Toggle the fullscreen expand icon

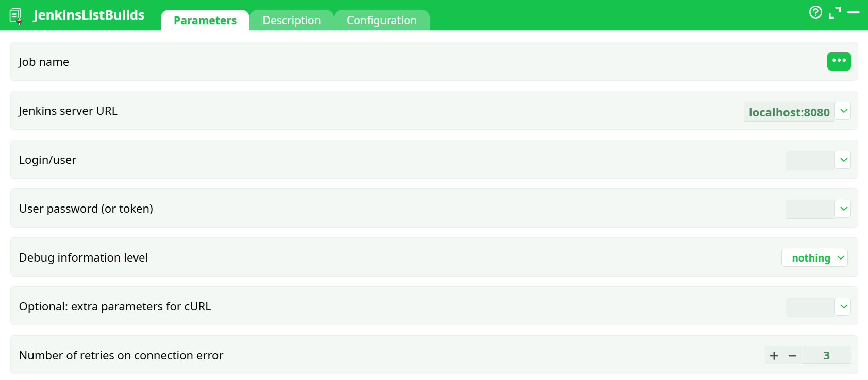point(834,12)
